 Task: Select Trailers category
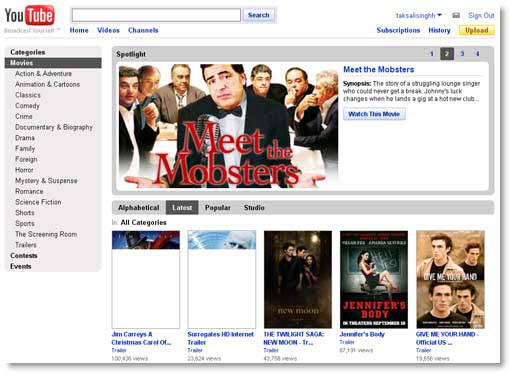point(26,245)
